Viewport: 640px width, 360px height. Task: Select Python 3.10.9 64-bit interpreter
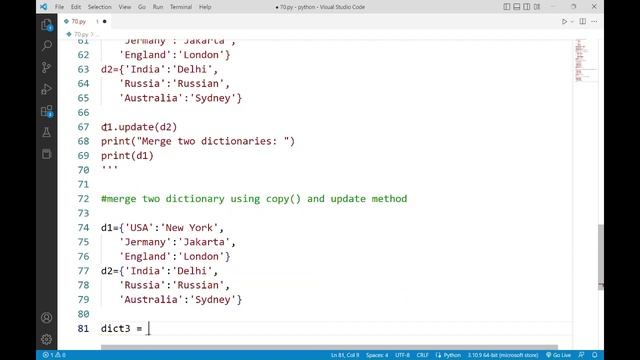(503, 355)
